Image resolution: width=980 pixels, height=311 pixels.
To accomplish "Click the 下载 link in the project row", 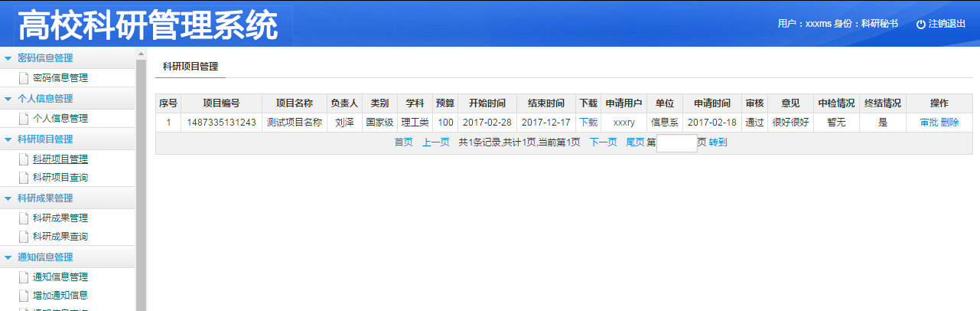I will 588,123.
